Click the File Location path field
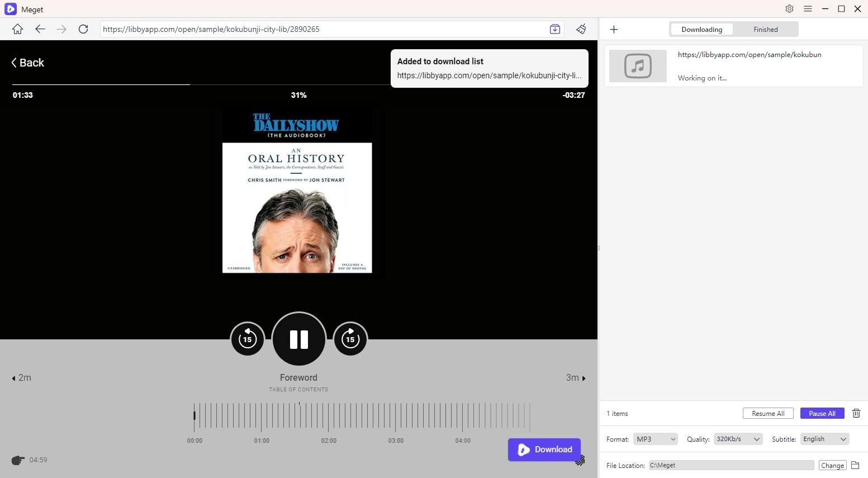Viewport: 868px width, 478px height. [x=731, y=465]
